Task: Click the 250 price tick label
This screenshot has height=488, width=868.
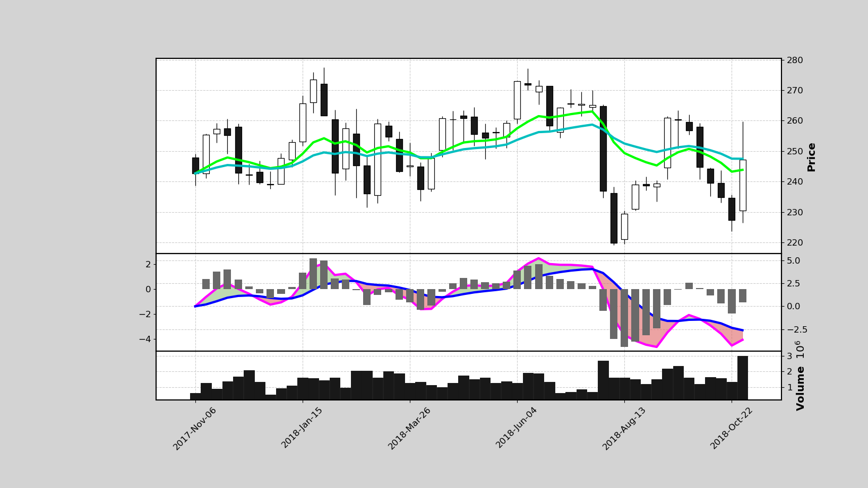Action: (x=795, y=151)
